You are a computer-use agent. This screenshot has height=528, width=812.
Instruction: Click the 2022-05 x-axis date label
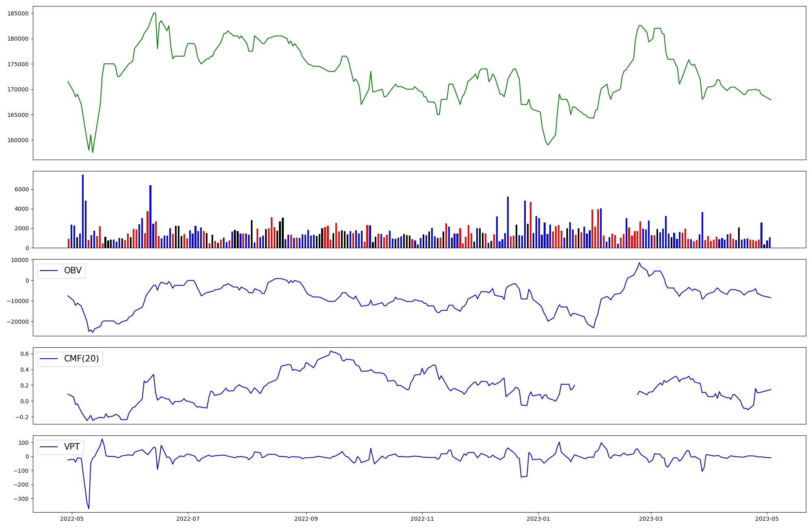point(71,519)
